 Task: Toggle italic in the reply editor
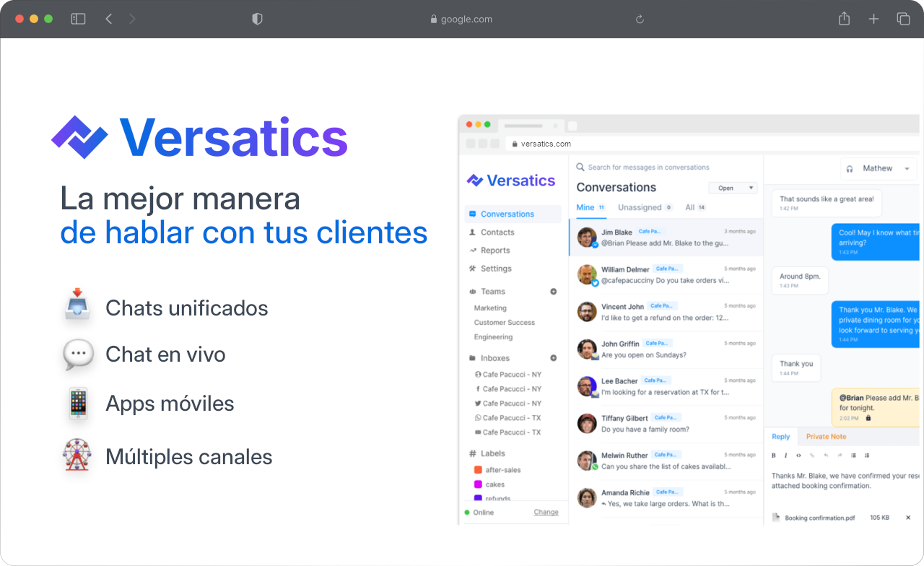[786, 456]
